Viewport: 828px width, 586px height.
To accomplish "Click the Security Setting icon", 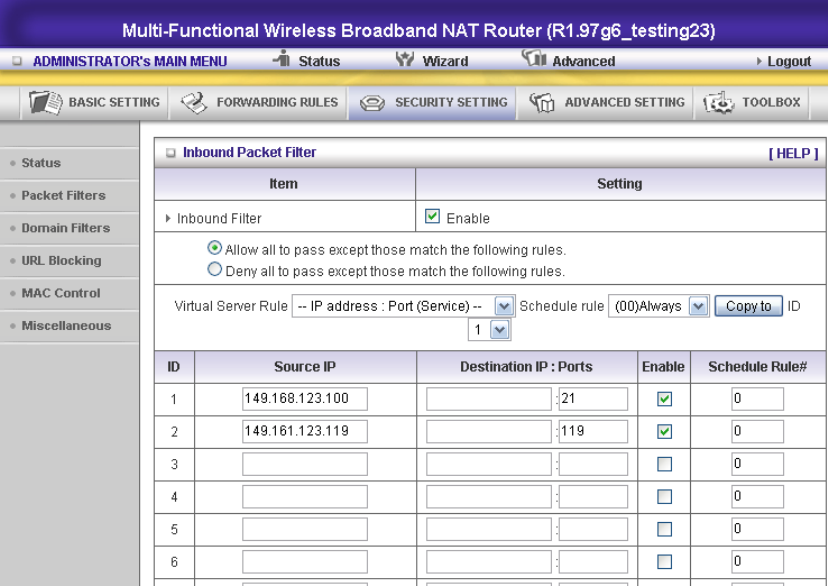I will [x=372, y=102].
